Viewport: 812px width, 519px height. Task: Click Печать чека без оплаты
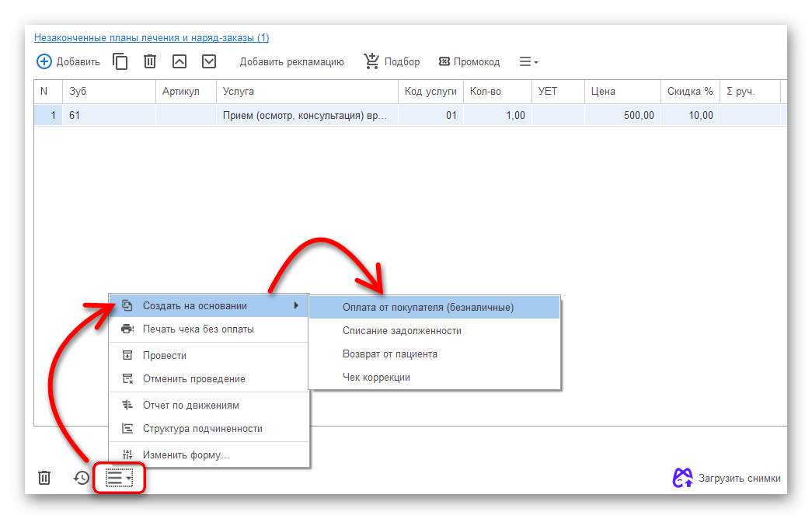click(x=198, y=329)
